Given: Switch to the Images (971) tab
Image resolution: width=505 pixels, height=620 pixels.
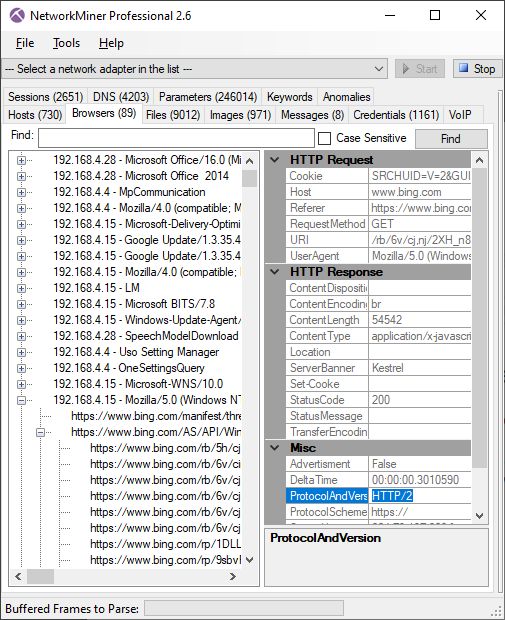Looking at the screenshot, I should click(x=240, y=115).
